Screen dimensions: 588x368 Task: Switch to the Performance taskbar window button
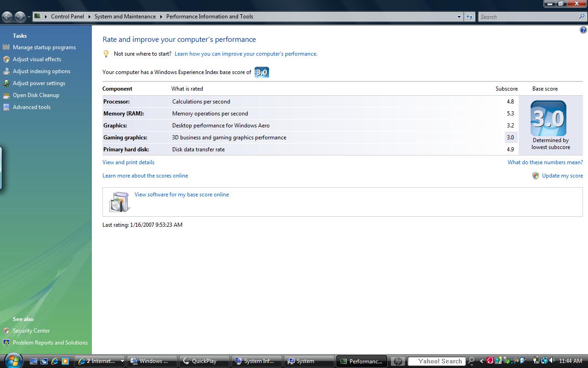pyautogui.click(x=362, y=361)
